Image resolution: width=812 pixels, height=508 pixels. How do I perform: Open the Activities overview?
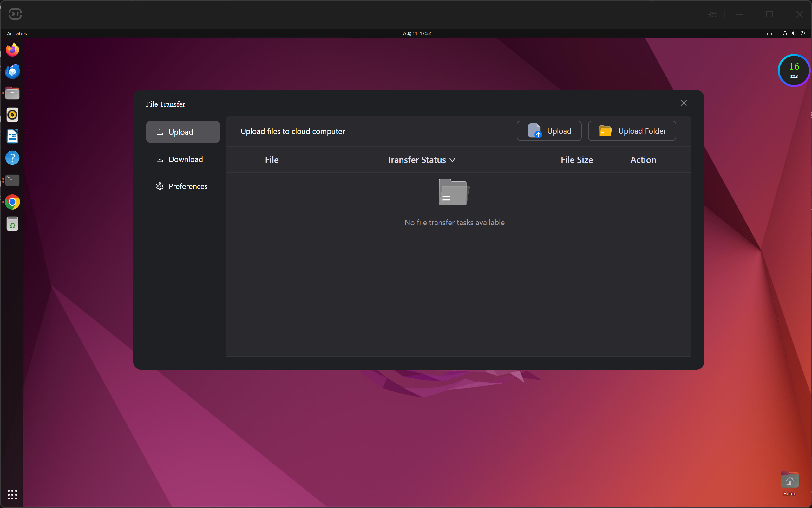[17, 33]
